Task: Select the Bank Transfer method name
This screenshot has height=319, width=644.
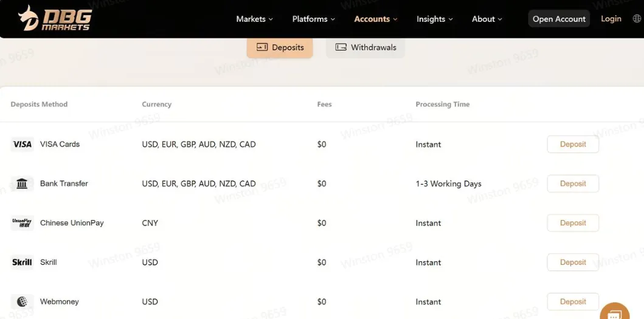Action: [x=64, y=184]
